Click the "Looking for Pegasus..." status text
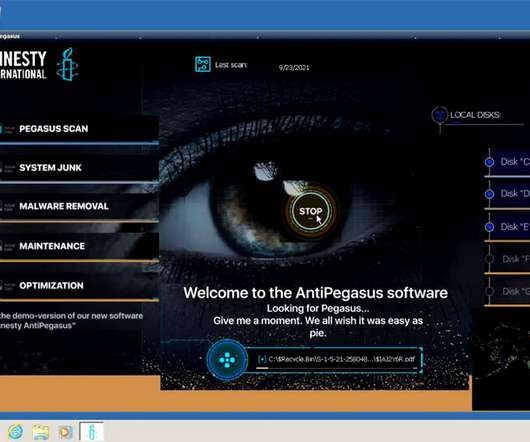The height and width of the screenshot is (442, 530). 318,309
